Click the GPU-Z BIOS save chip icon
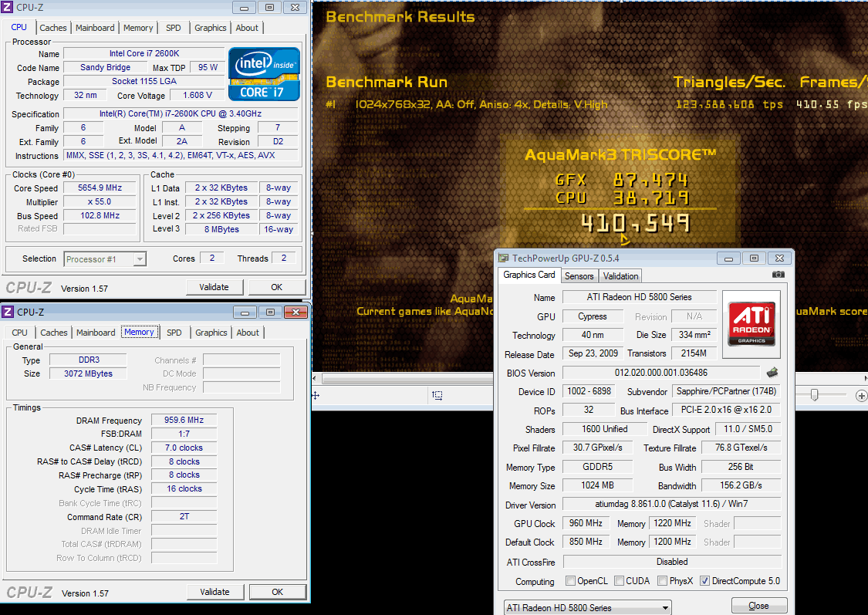 click(x=772, y=372)
